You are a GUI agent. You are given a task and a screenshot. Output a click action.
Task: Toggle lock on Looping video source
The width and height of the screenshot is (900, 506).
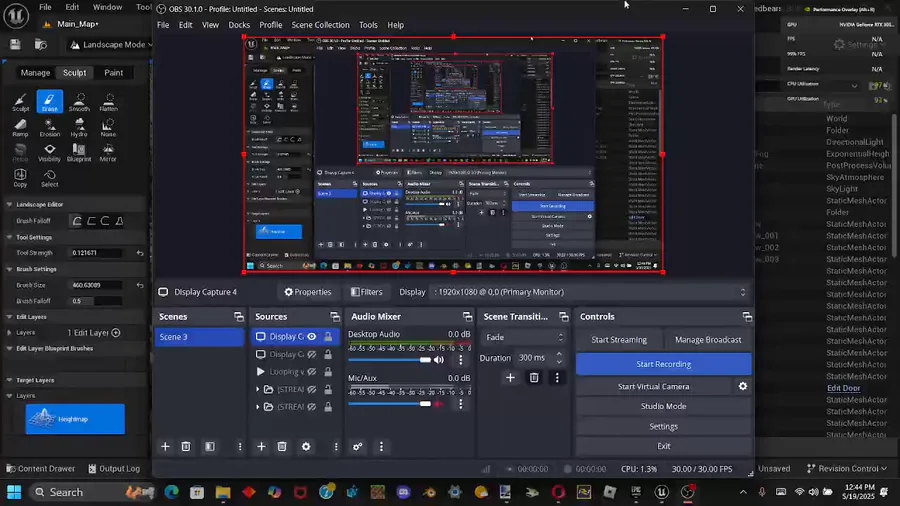(x=328, y=372)
